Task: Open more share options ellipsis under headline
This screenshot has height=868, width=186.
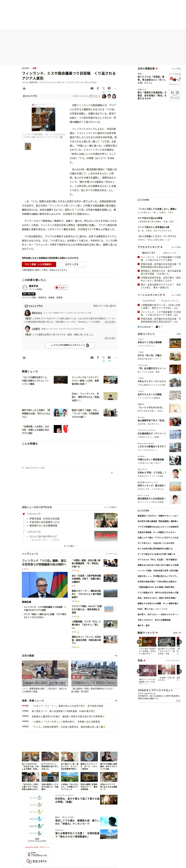Action: tap(115, 88)
